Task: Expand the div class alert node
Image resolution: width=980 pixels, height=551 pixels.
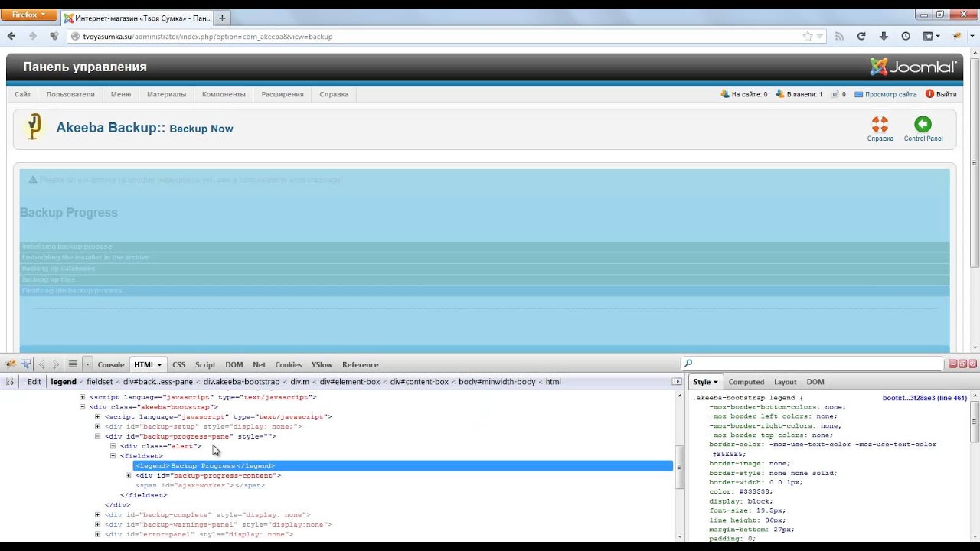Action: pyautogui.click(x=113, y=446)
